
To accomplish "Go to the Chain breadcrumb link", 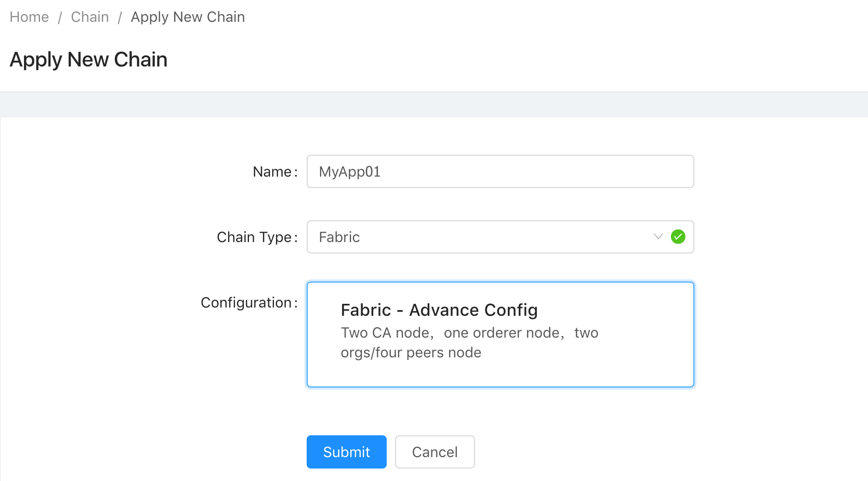I will (90, 17).
